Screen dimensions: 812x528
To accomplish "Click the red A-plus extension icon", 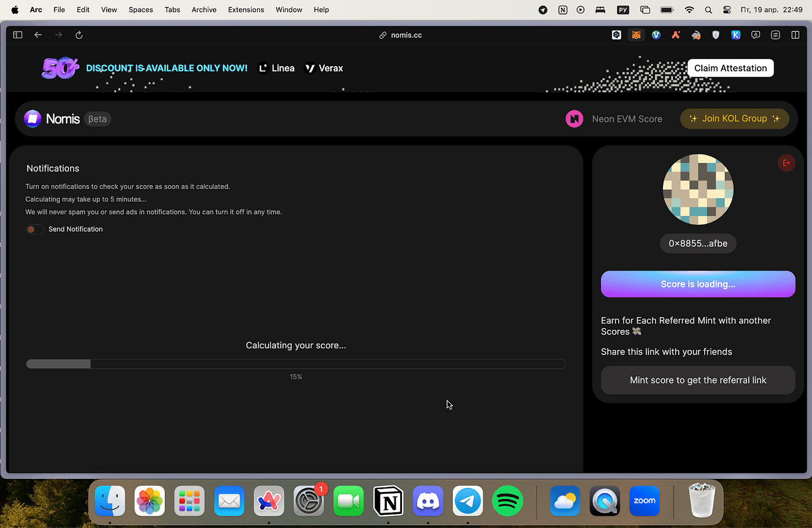I will 676,35.
